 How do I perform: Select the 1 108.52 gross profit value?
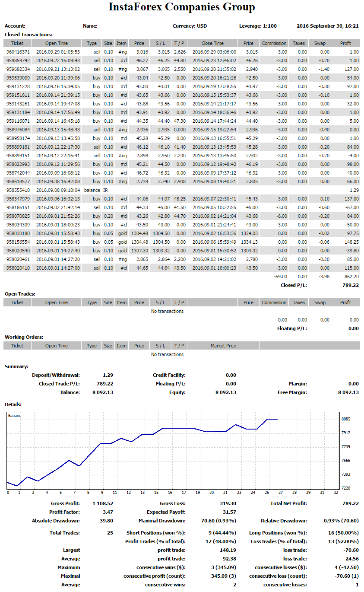pos(103,503)
